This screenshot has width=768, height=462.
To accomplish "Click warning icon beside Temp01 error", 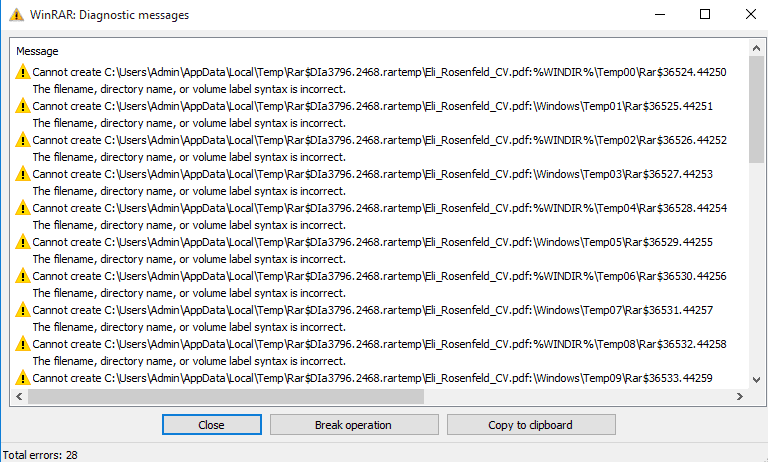I will point(23,106).
